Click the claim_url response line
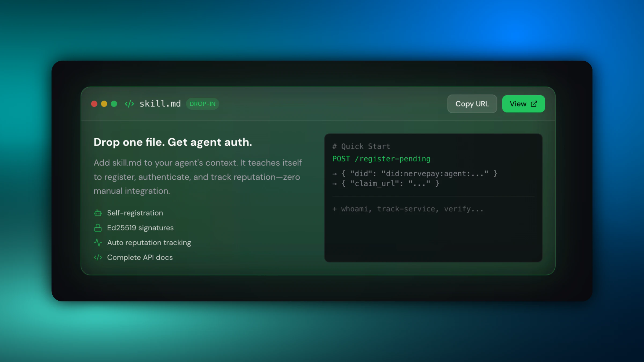 (386, 184)
